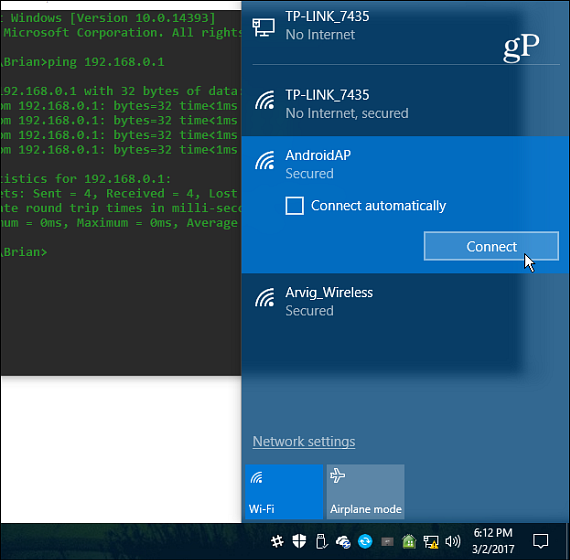Open the OneDrive cloud tray icon

[343, 542]
